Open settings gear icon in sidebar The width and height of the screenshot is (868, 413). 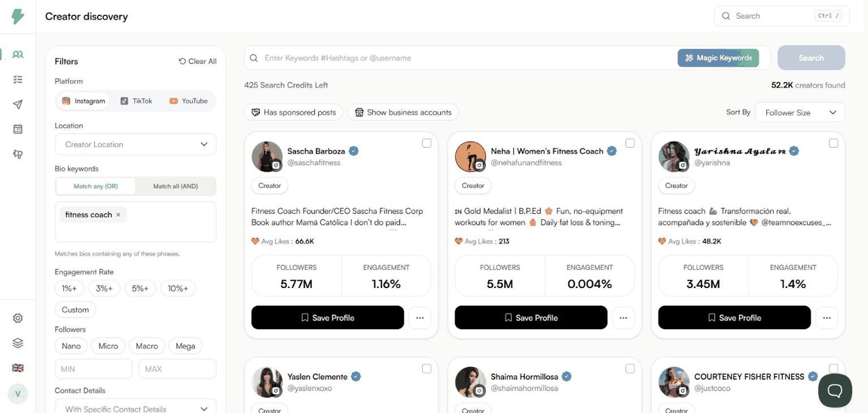coord(18,318)
